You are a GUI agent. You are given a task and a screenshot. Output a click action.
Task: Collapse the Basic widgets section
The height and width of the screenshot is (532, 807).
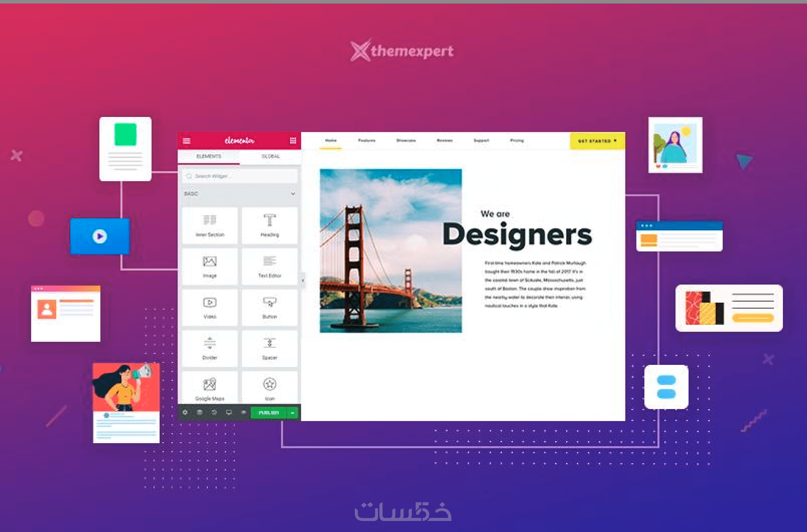[x=239, y=194]
